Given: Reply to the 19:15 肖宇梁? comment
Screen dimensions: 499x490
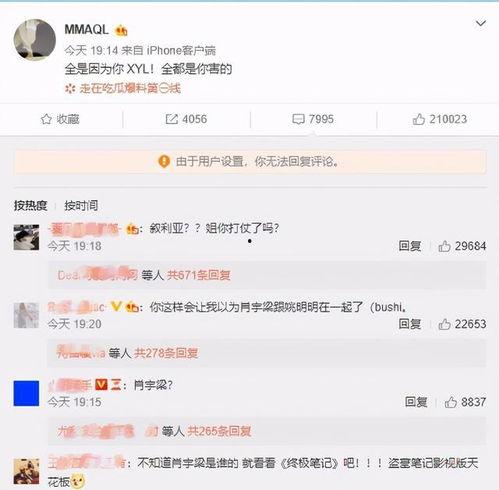Looking at the screenshot, I should (x=416, y=402).
